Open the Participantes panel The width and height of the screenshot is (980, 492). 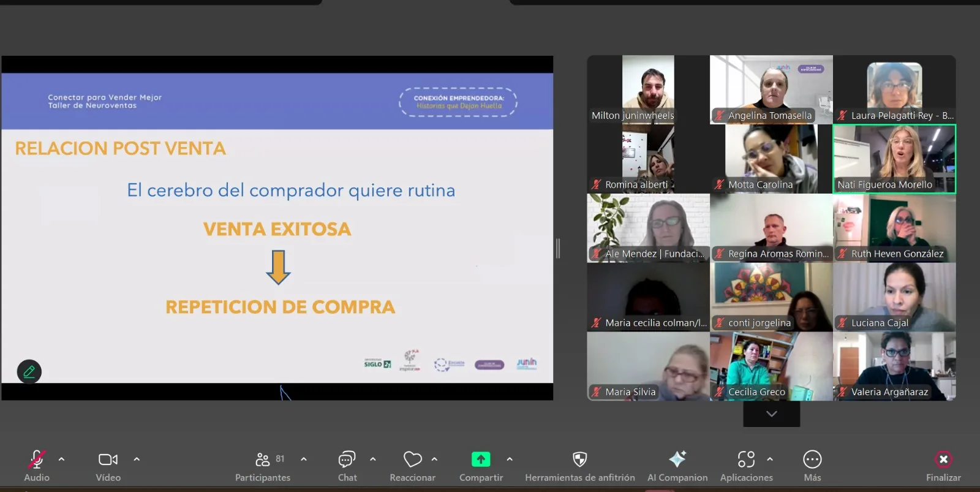[x=263, y=465]
